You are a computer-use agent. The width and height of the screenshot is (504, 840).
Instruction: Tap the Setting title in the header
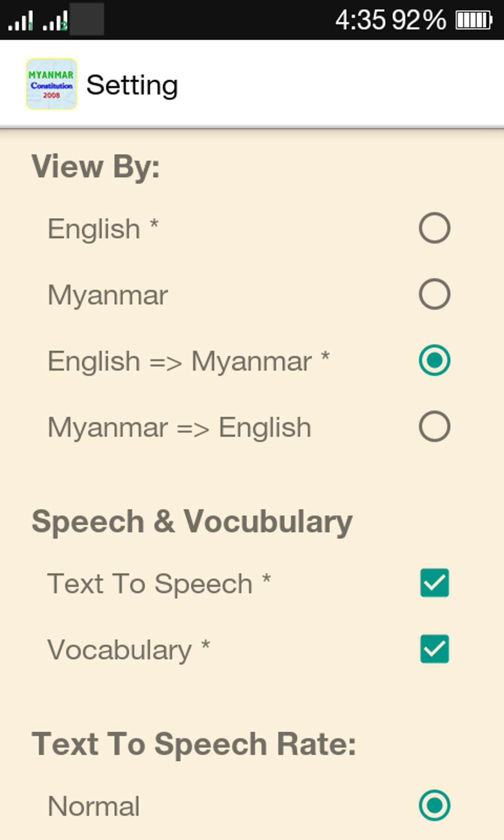coord(132,84)
